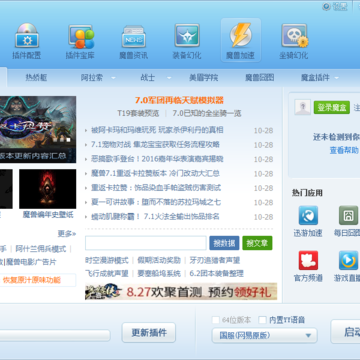Screen dimensions: 360x360
Task: Click the plugin update progress bar
Action: (x=55, y=335)
